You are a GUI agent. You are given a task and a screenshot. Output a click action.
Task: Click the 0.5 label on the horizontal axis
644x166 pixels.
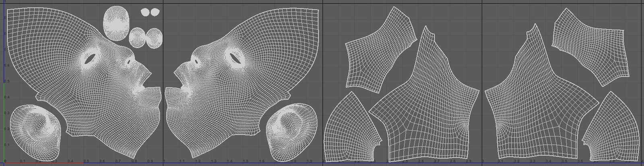86,161
